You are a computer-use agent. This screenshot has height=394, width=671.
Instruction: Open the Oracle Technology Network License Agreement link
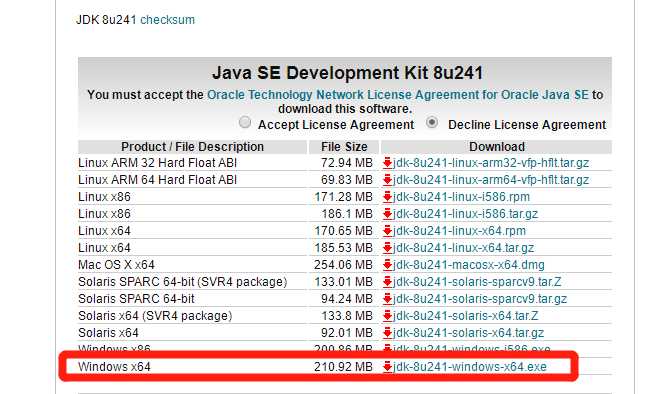click(x=398, y=95)
